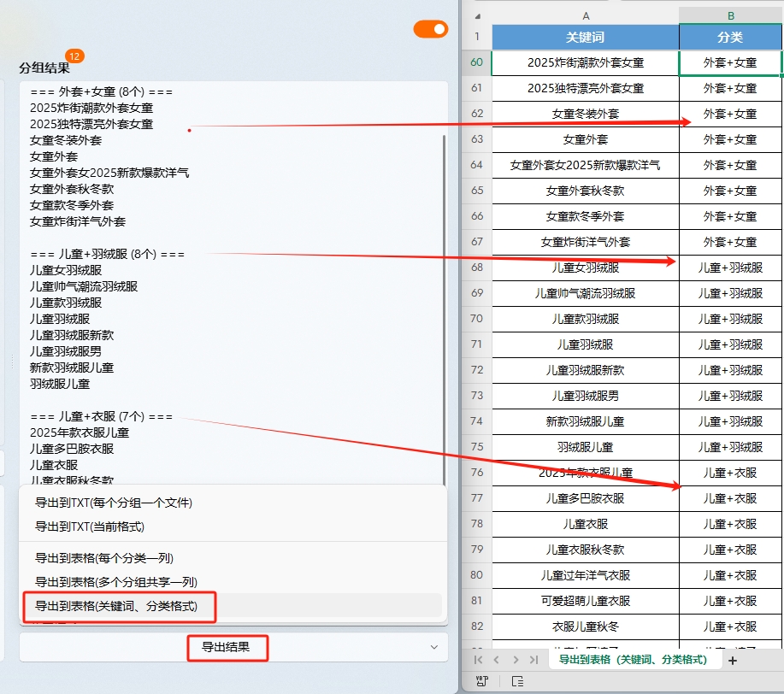Click the 导出结果 button

point(227,649)
